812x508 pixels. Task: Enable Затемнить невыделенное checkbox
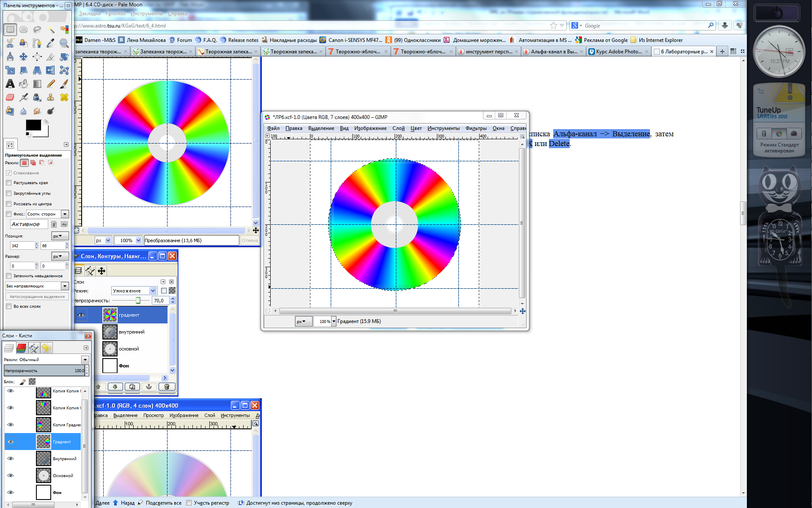pos(8,276)
